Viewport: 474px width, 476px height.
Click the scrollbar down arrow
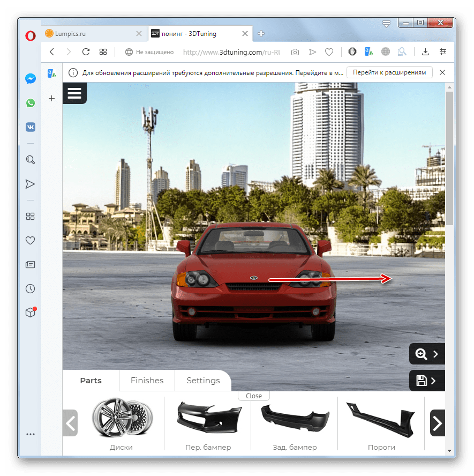pos(449,451)
